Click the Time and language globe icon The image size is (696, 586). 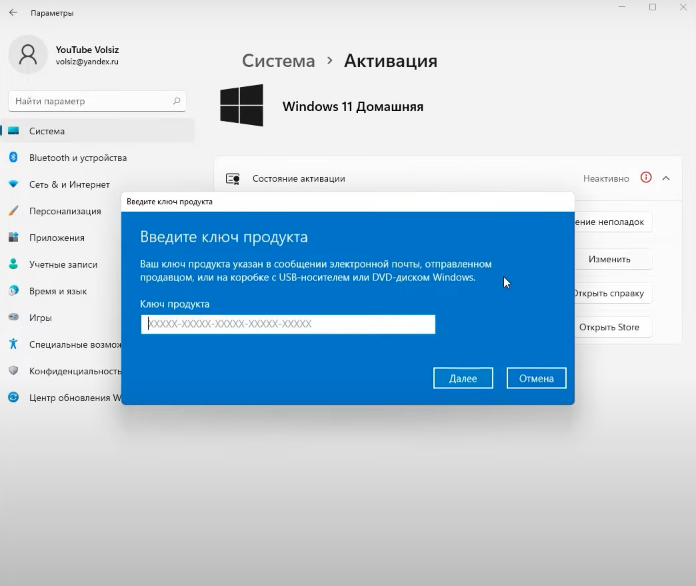13,290
